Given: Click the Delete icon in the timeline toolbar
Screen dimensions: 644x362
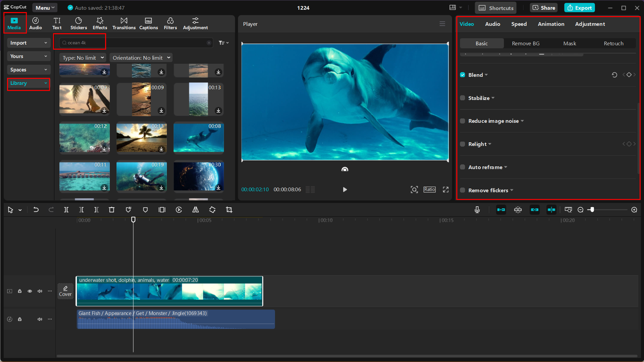Looking at the screenshot, I should tap(111, 210).
